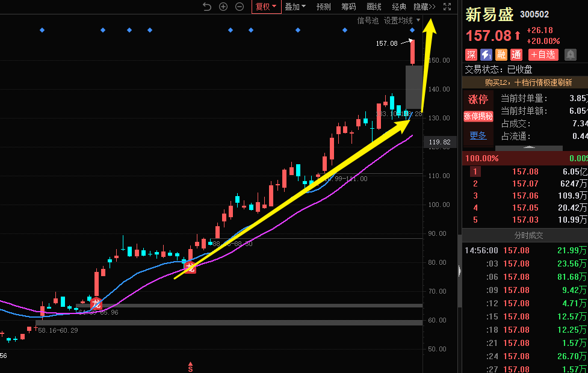The width and height of the screenshot is (588, 373).
Task: Click the red 通 connect badge
Action: [516, 55]
